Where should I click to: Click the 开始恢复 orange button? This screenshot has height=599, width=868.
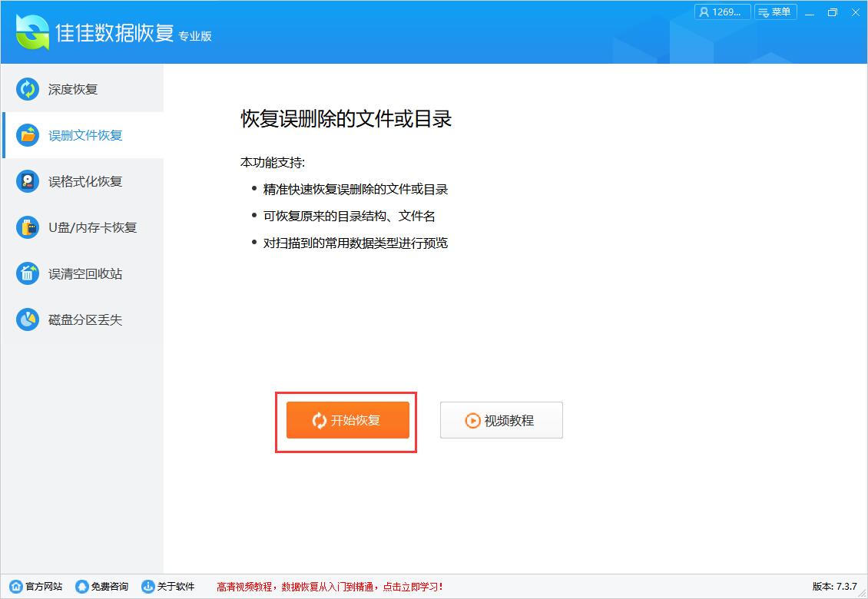pos(346,420)
